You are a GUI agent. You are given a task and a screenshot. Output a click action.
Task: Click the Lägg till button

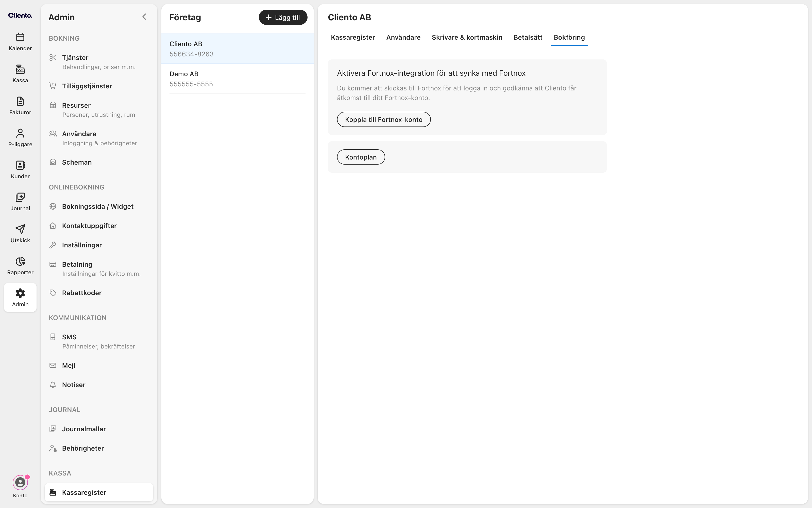(x=283, y=17)
